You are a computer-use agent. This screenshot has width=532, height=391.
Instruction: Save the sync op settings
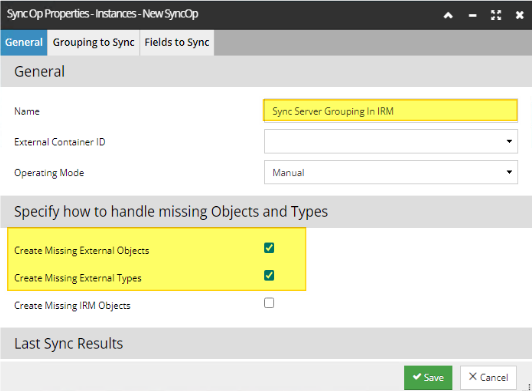click(428, 377)
